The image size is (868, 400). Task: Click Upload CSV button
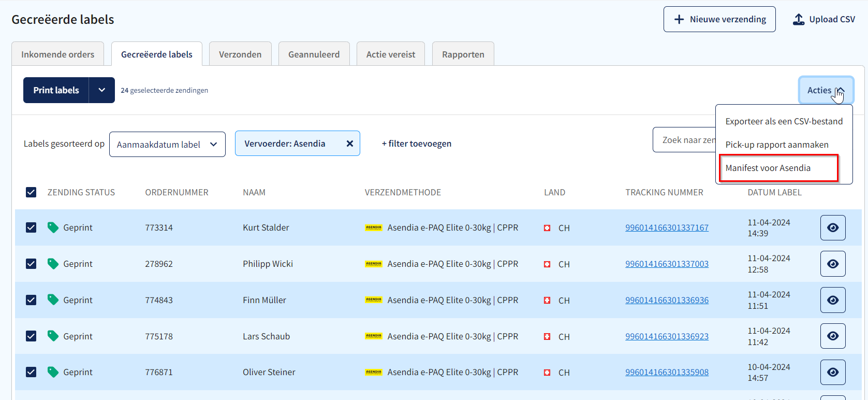click(824, 19)
